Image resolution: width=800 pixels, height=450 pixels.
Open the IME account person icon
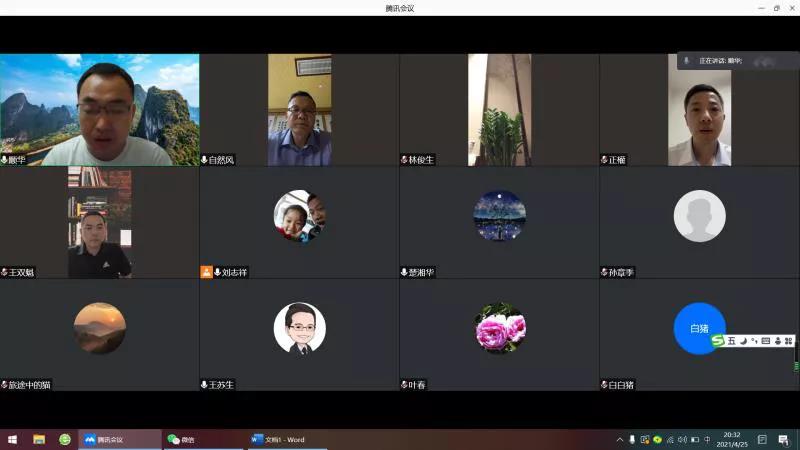(x=778, y=341)
